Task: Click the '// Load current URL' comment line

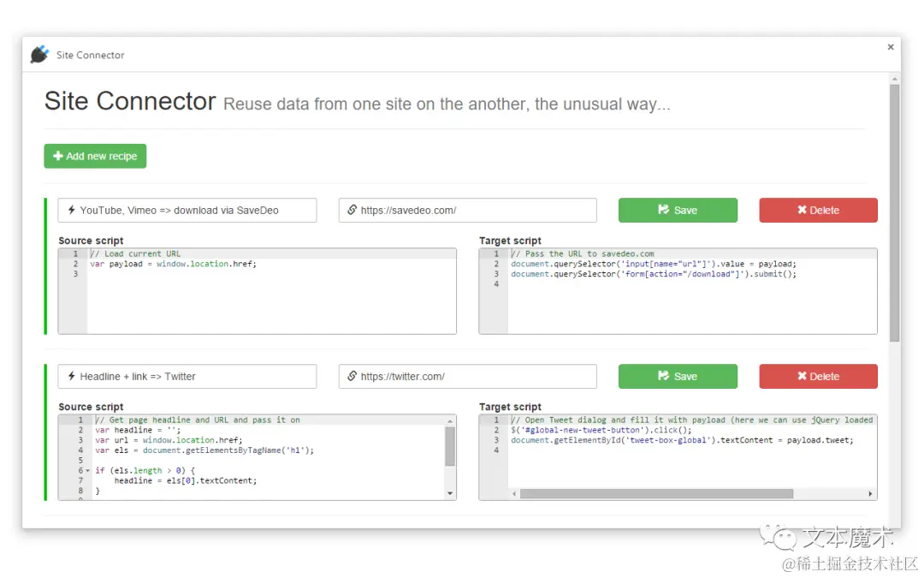Action: tap(135, 253)
